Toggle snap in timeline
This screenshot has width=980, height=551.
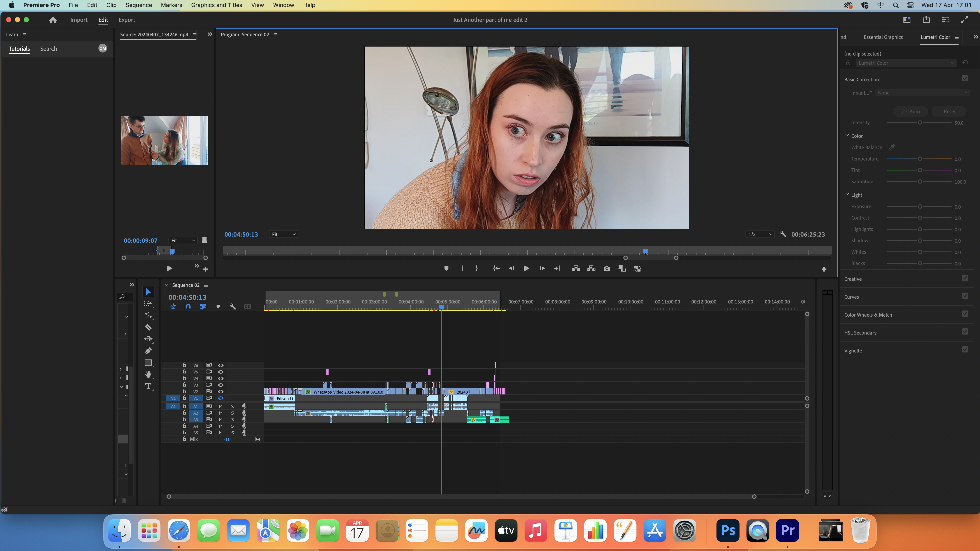pos(188,307)
